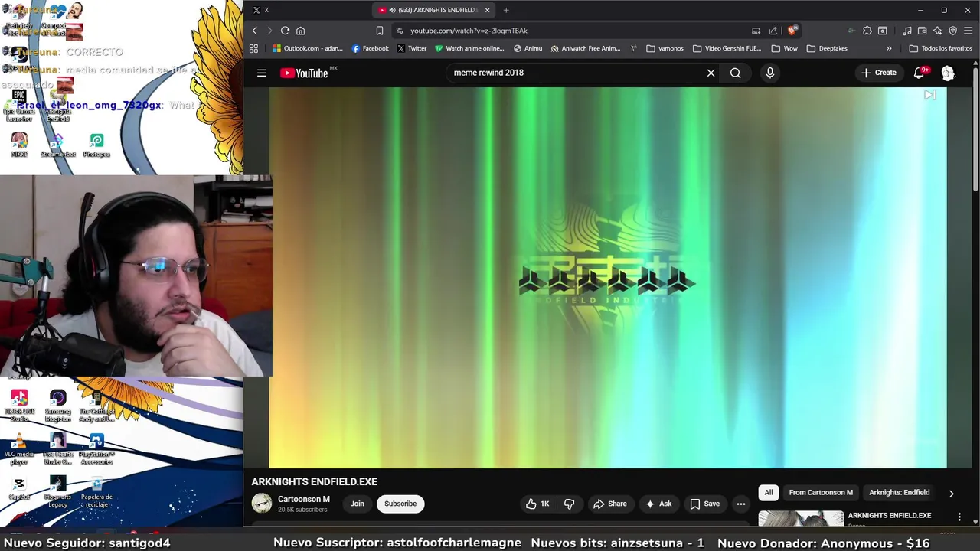
Task: Open NIKKE desktop shortcut
Action: 19,145
